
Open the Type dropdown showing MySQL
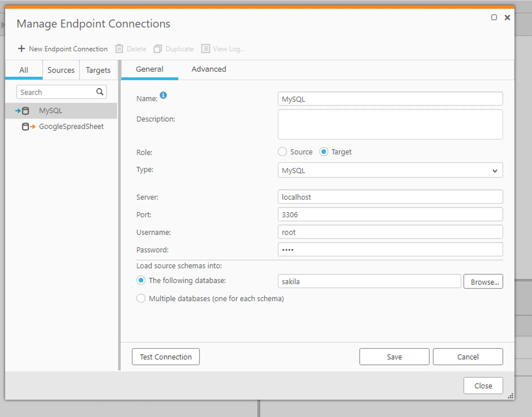pyautogui.click(x=390, y=171)
